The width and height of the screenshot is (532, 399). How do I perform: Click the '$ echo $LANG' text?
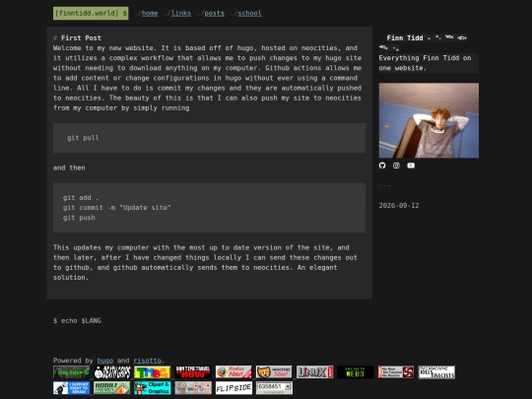[x=77, y=320]
